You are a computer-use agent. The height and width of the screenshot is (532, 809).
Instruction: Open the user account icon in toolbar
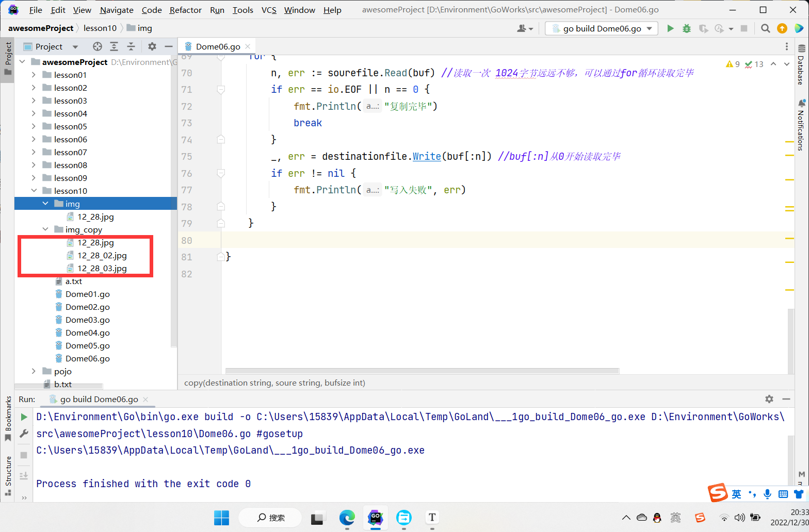click(525, 28)
